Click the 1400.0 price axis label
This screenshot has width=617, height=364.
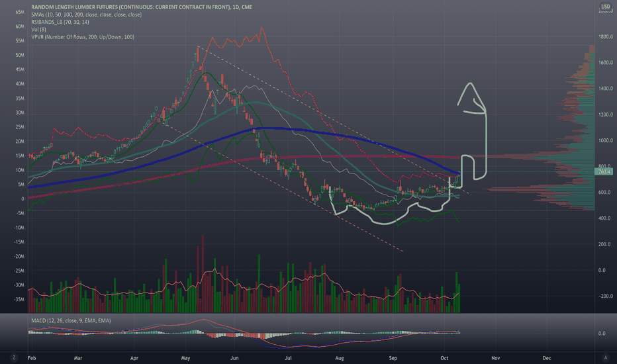click(606, 89)
